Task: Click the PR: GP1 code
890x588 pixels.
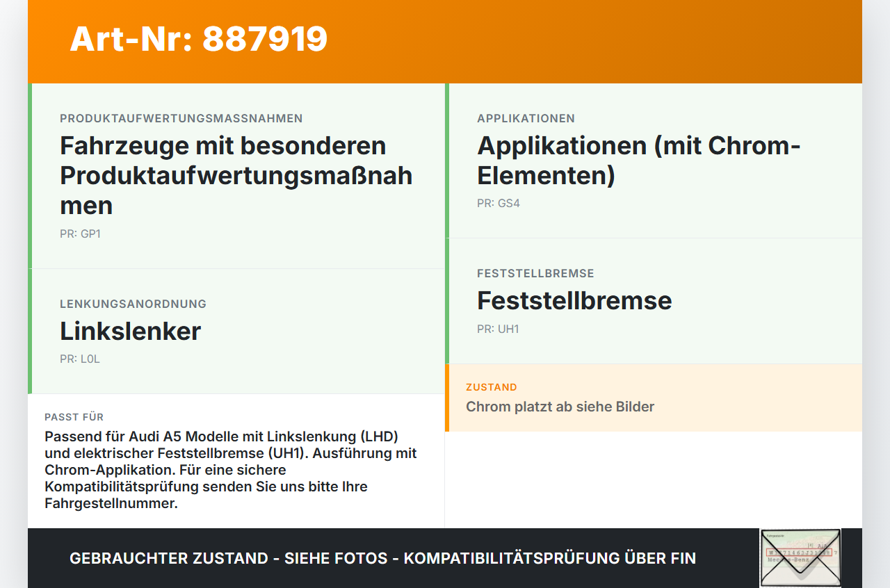Action: point(80,234)
